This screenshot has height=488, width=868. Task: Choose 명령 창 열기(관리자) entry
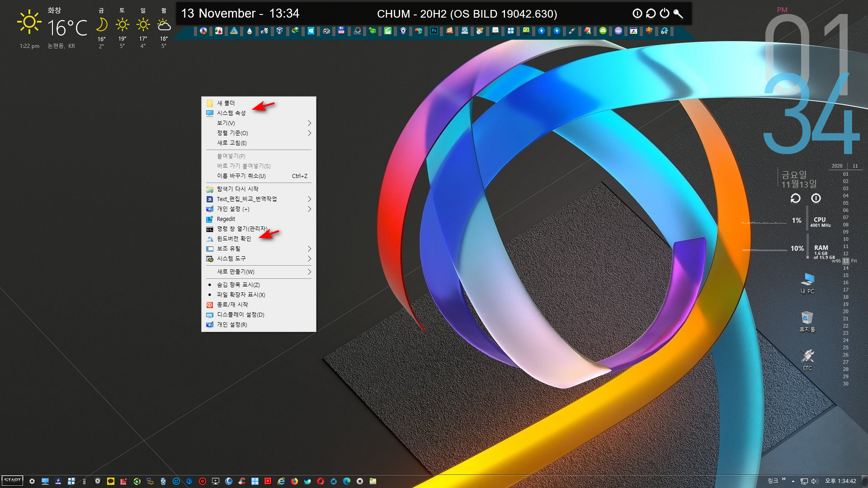[259, 229]
